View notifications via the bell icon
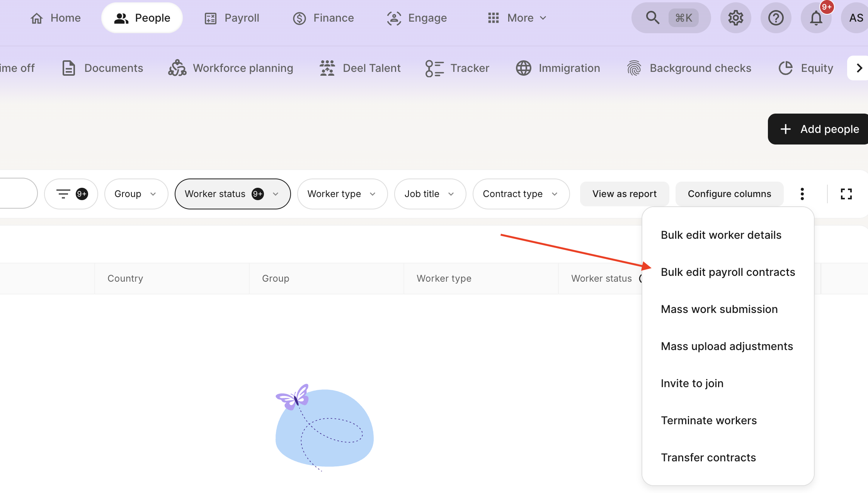The width and height of the screenshot is (868, 493). tap(816, 17)
